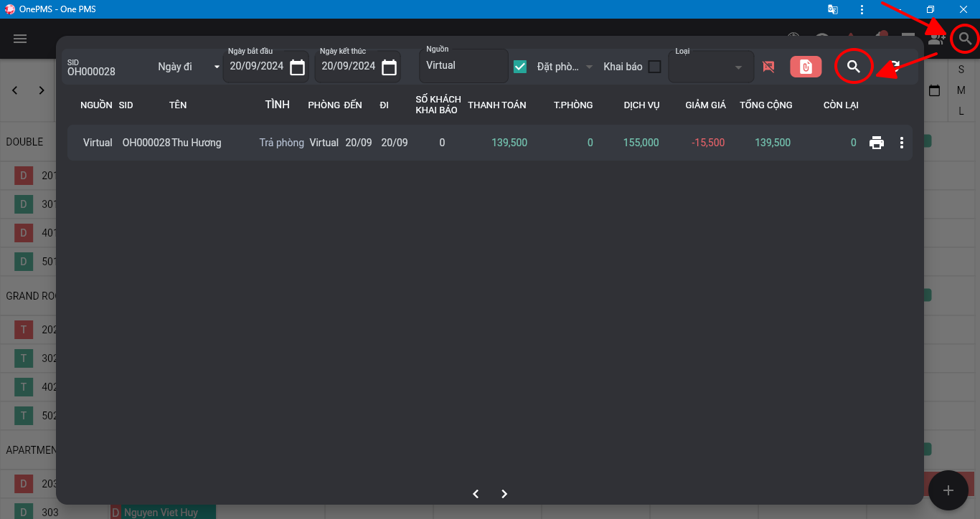
Task: Open the three-dot menu in the title bar
Action: click(x=862, y=9)
